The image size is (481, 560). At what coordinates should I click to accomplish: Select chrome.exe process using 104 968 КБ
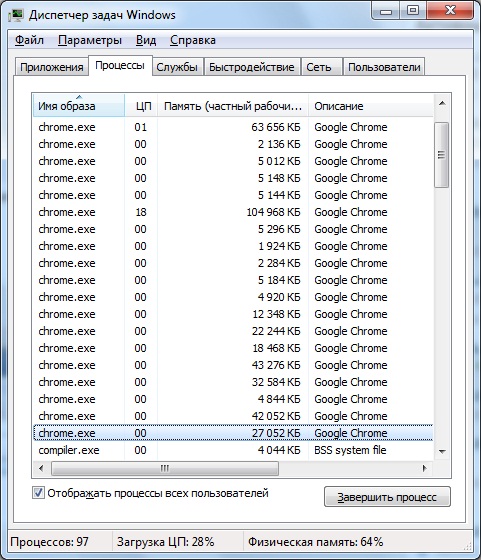233,212
